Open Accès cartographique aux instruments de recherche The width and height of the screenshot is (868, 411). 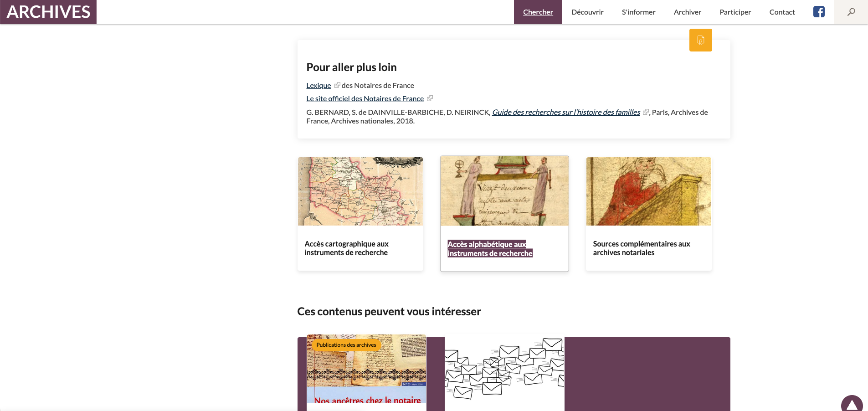point(347,248)
